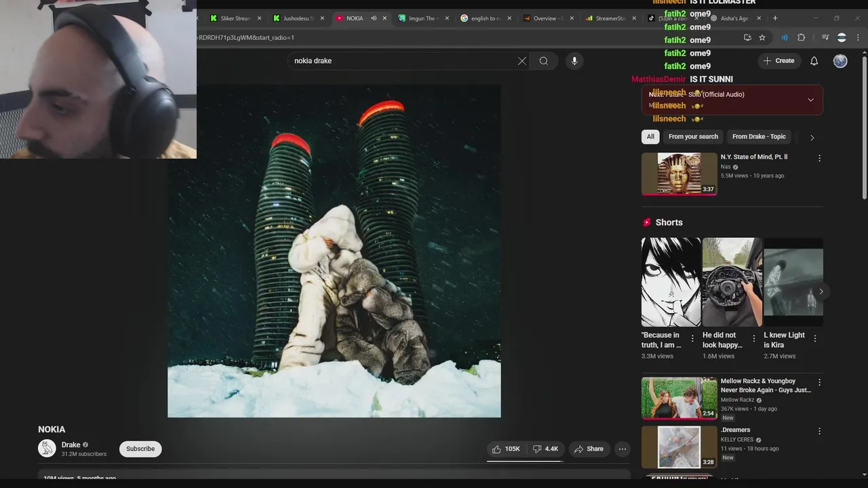This screenshot has height=488, width=868.
Task: Open the browser profile icon in toolbar
Action: click(842, 37)
